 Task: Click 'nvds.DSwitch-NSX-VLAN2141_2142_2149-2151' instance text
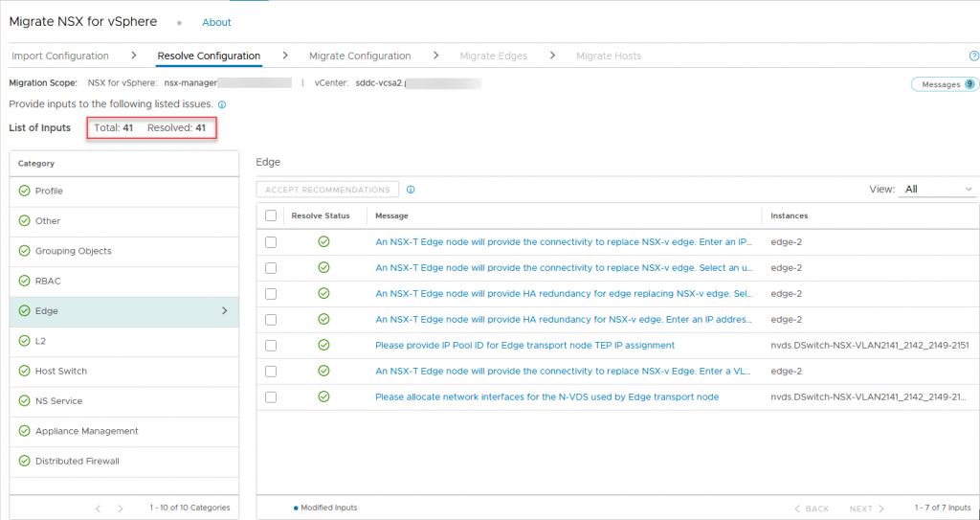pos(869,345)
